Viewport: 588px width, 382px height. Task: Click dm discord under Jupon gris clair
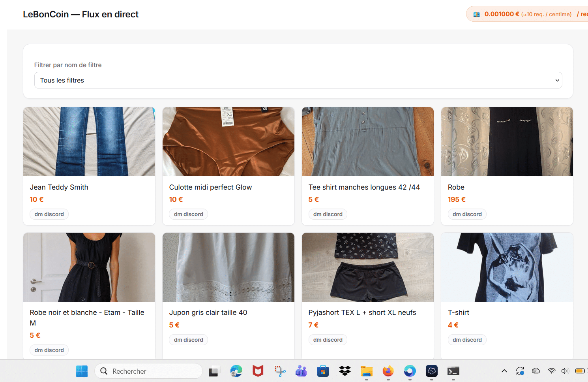click(x=188, y=340)
